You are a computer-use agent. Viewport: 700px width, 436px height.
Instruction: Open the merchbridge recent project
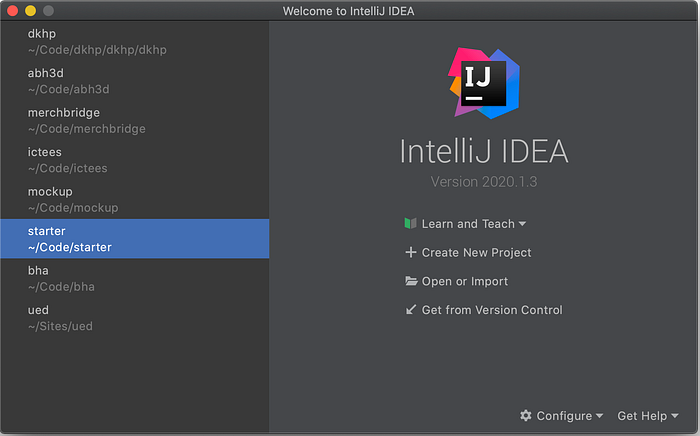tap(135, 120)
